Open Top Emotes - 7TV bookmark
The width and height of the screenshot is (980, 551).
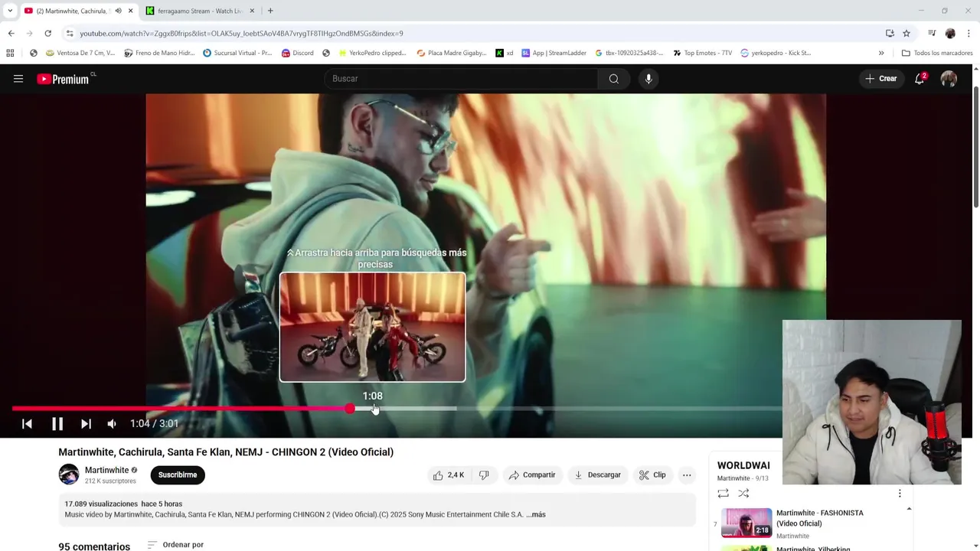(702, 53)
